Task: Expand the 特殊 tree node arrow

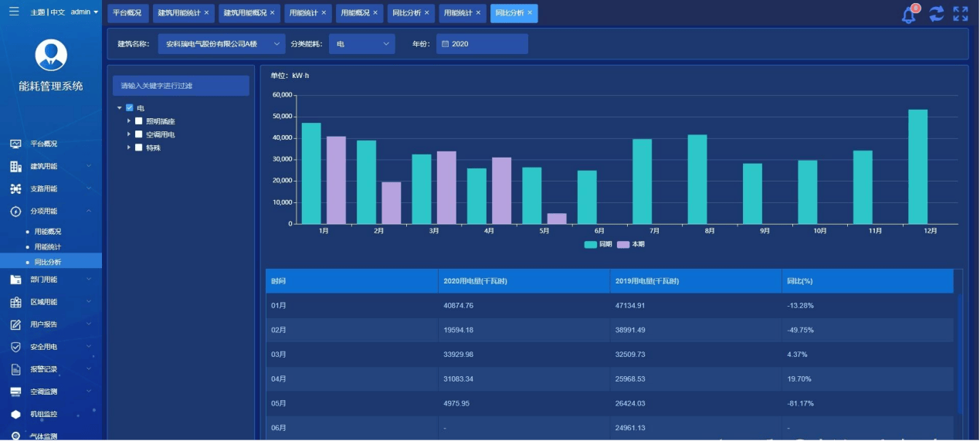Action: 129,148
